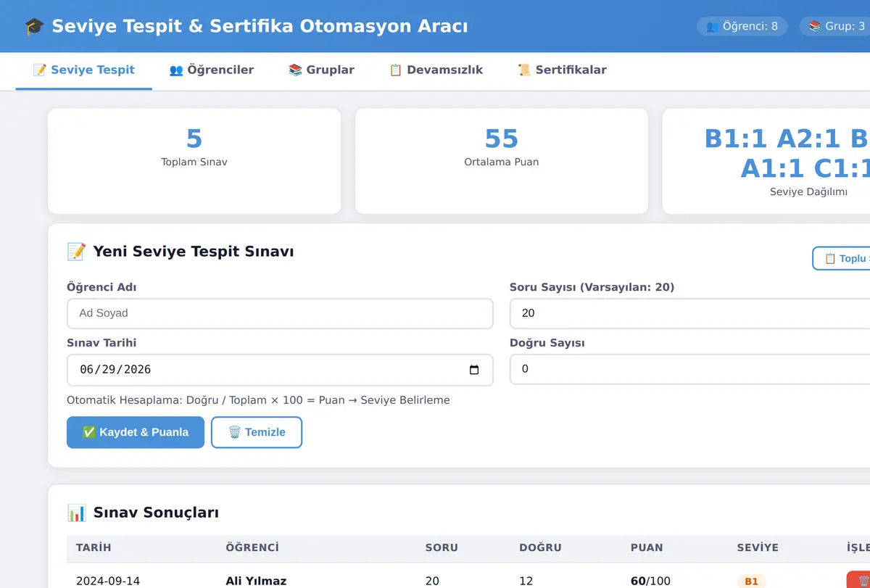Click the Otomatik Hesaplama formula hint text
Viewport: 870px width, 588px height.
(258, 400)
